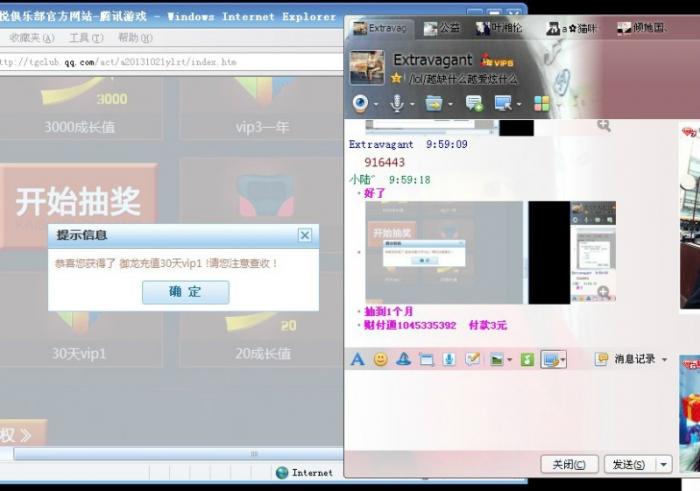Click the 消息记录 text button
700x491 pixels.
634,359
